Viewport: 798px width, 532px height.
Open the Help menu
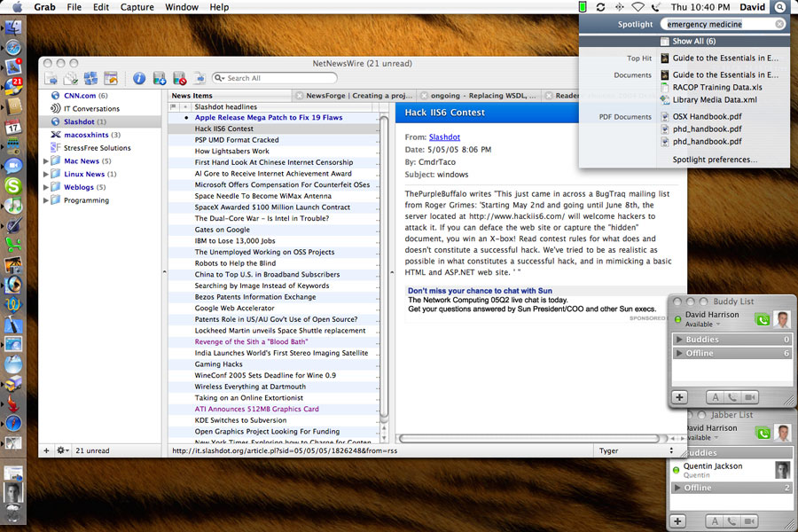click(x=219, y=7)
